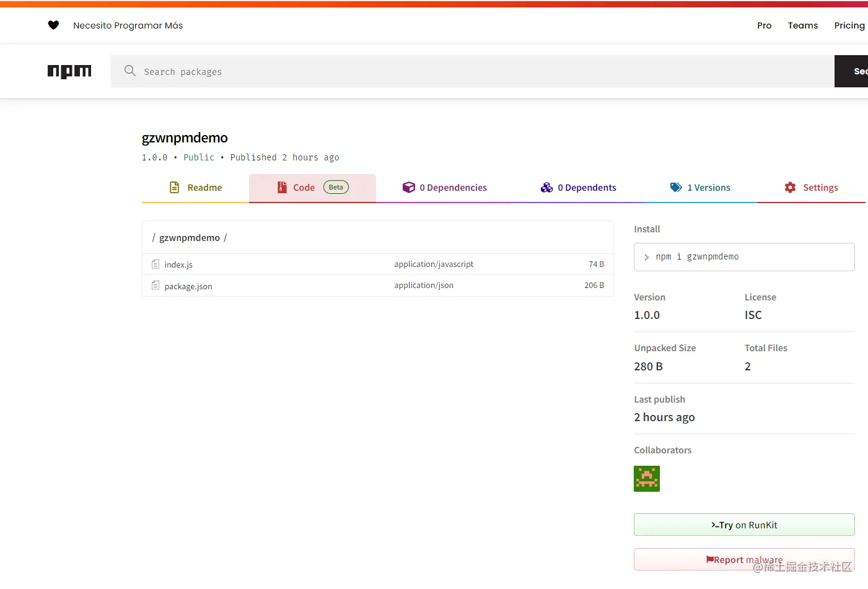Open the Teams link in header

click(x=803, y=25)
